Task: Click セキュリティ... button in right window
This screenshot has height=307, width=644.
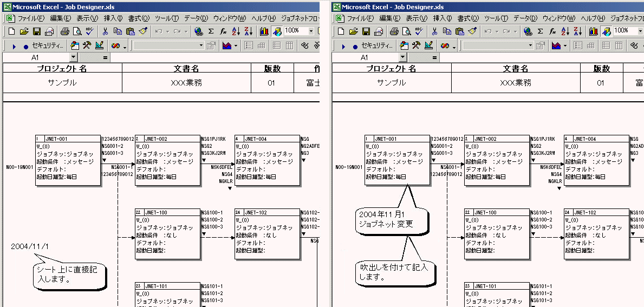Action: pos(378,45)
